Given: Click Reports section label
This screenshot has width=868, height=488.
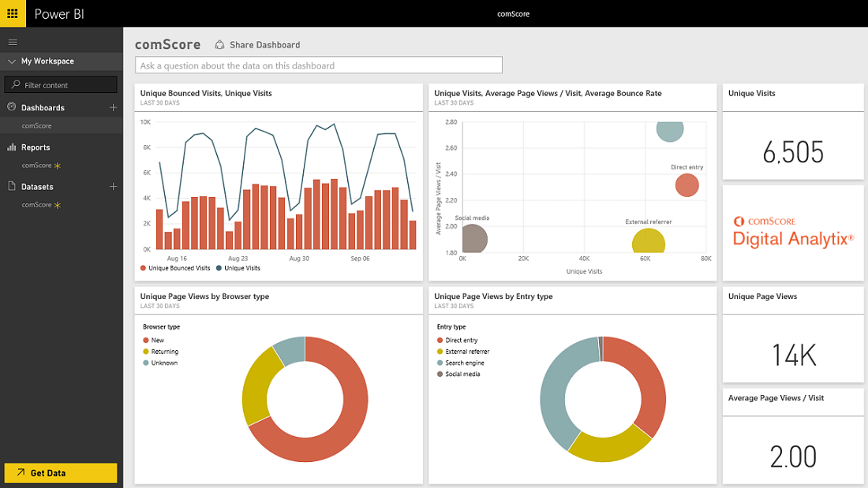Looking at the screenshot, I should point(36,147).
